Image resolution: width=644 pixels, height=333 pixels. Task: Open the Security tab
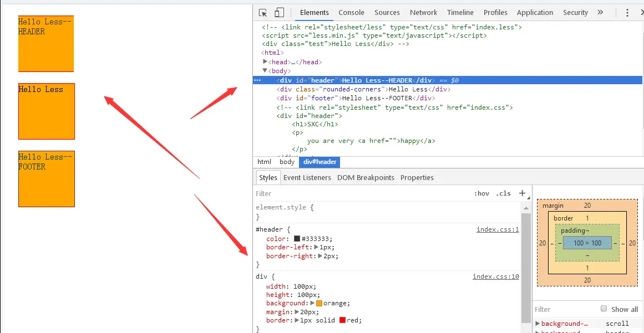[575, 12]
